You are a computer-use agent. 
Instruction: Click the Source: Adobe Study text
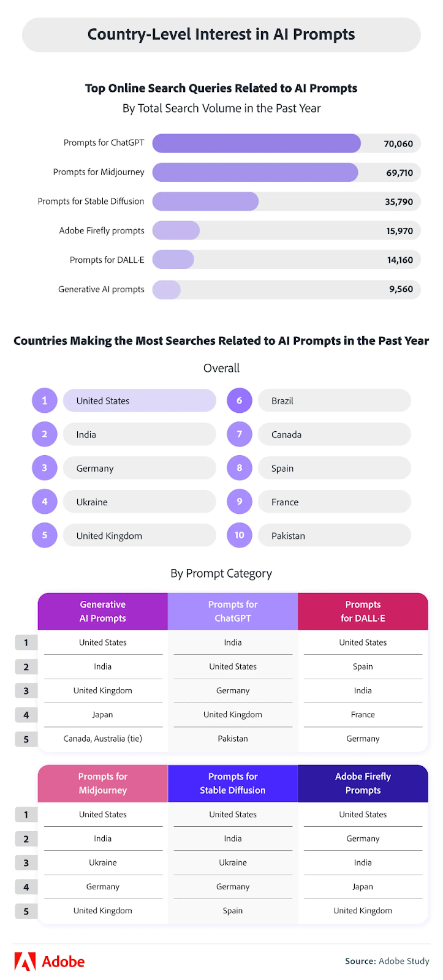coord(387,961)
